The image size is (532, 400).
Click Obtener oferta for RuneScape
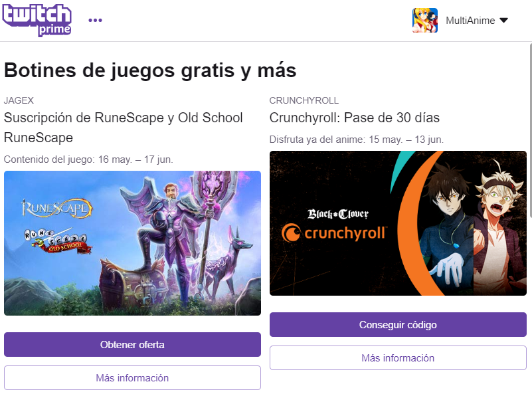(x=132, y=345)
